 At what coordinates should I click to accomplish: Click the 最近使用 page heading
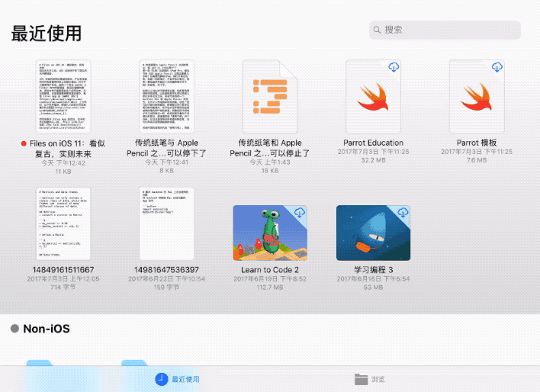point(47,34)
